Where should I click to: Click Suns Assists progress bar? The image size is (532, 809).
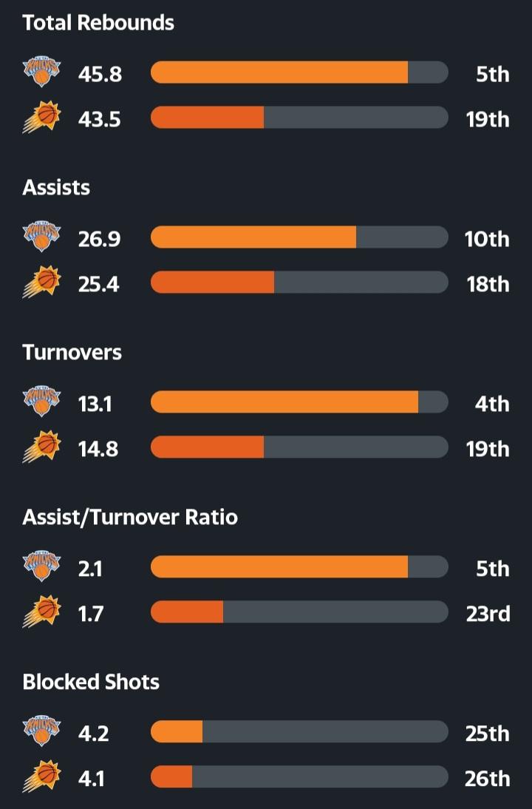[x=299, y=282]
